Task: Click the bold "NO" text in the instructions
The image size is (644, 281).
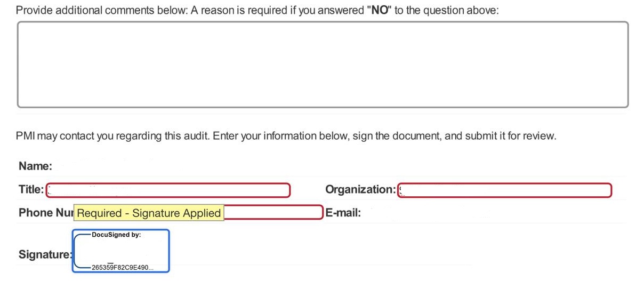Action: coord(379,10)
